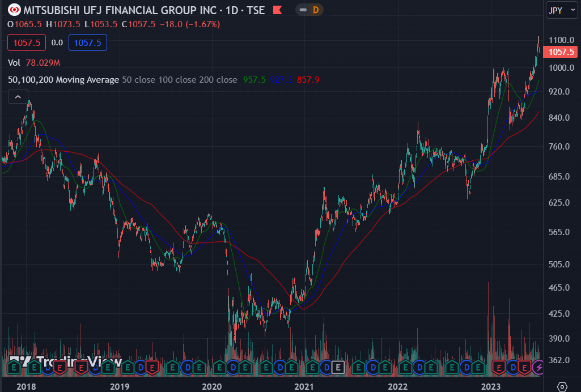Click the 2019 label on time axis
Screen dimensions: 581x392
pyautogui.click(x=120, y=387)
